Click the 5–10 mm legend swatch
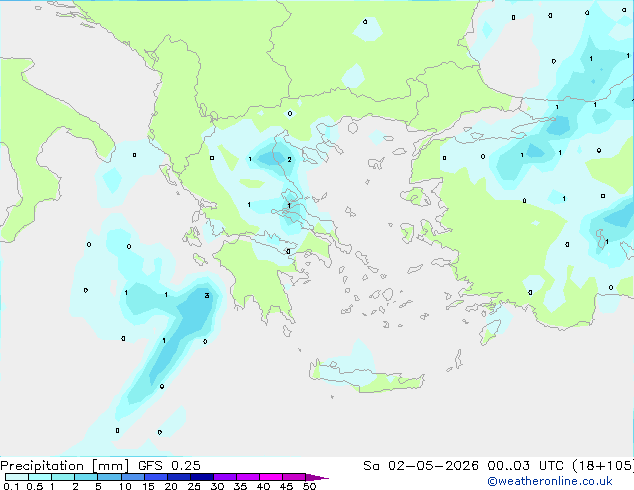The image size is (634, 490). 109,477
